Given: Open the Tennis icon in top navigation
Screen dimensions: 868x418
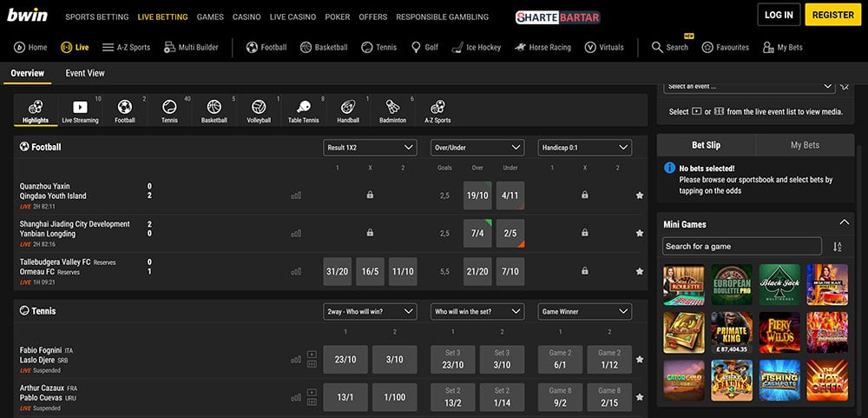Looking at the screenshot, I should (378, 48).
